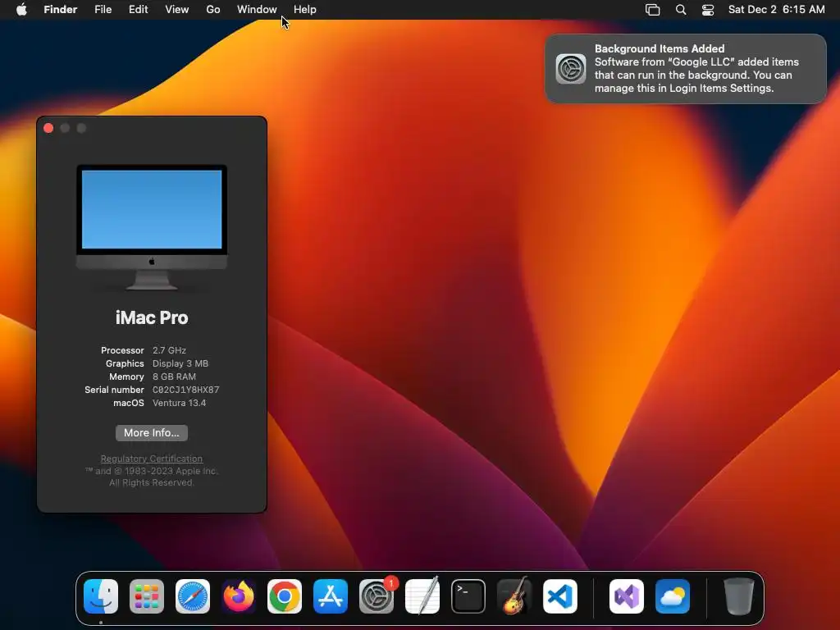
Task: Launch Safari from the Dock
Action: pos(193,596)
